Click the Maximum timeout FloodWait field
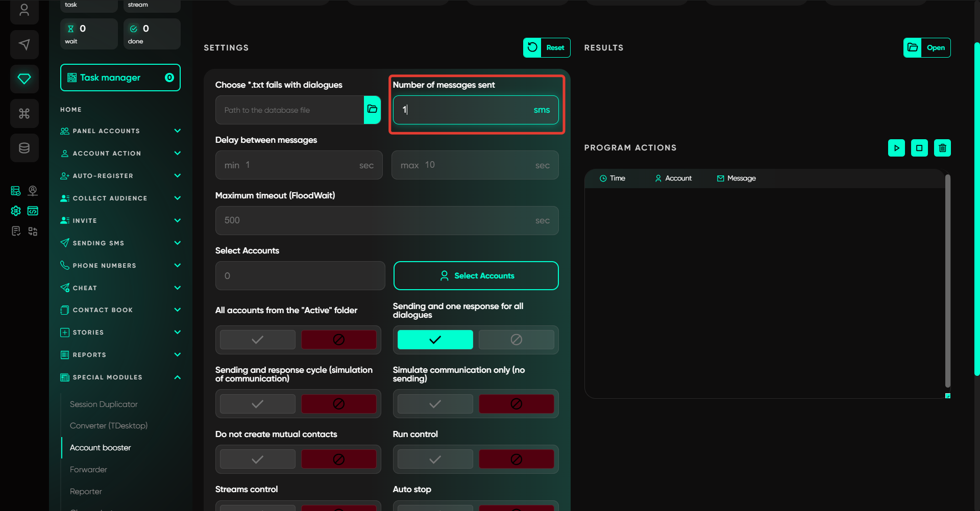The height and width of the screenshot is (511, 980). coord(386,220)
